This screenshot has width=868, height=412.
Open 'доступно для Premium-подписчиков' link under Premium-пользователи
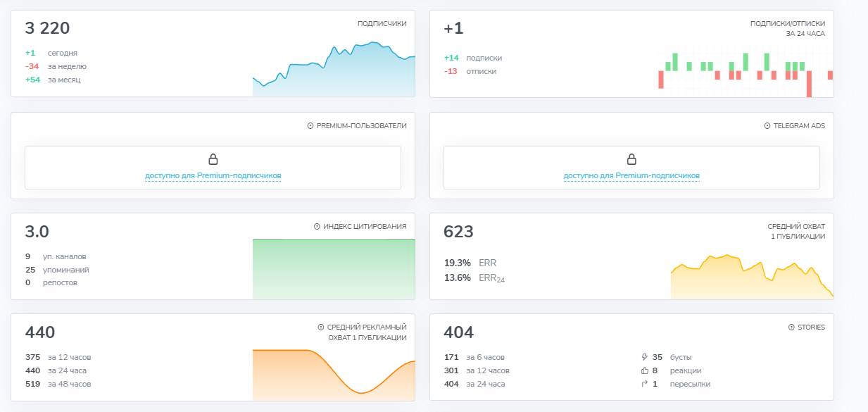pos(213,175)
